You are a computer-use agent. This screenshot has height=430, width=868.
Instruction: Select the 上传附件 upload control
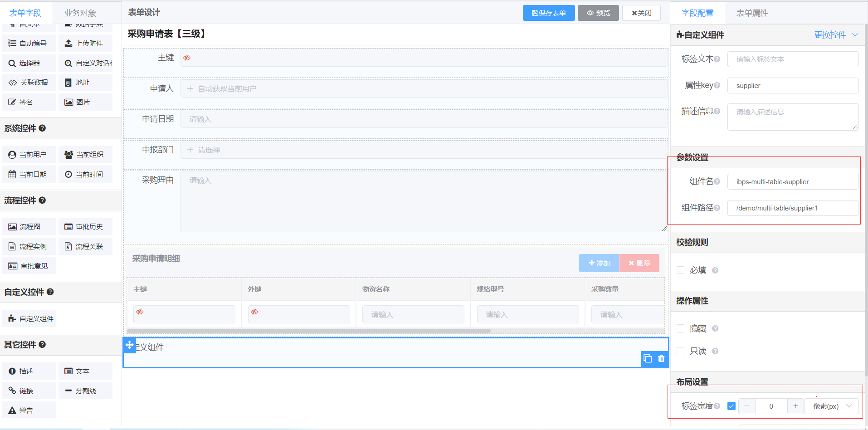coord(85,44)
